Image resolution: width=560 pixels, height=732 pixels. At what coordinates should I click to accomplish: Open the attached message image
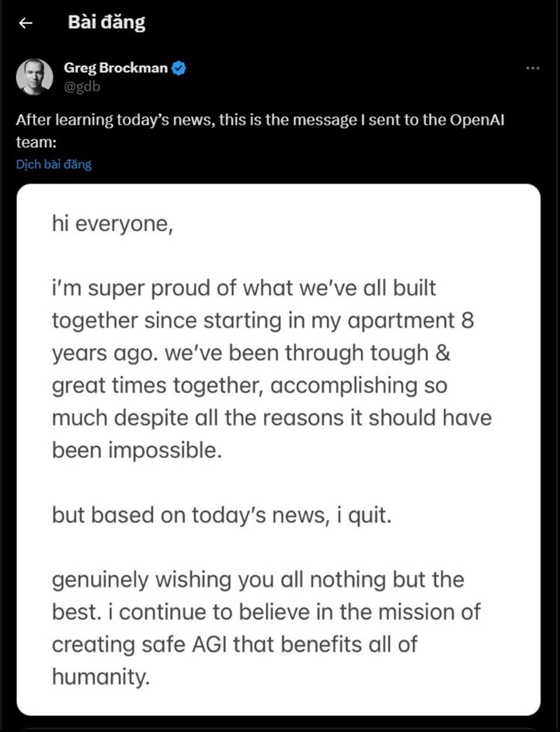(279, 450)
